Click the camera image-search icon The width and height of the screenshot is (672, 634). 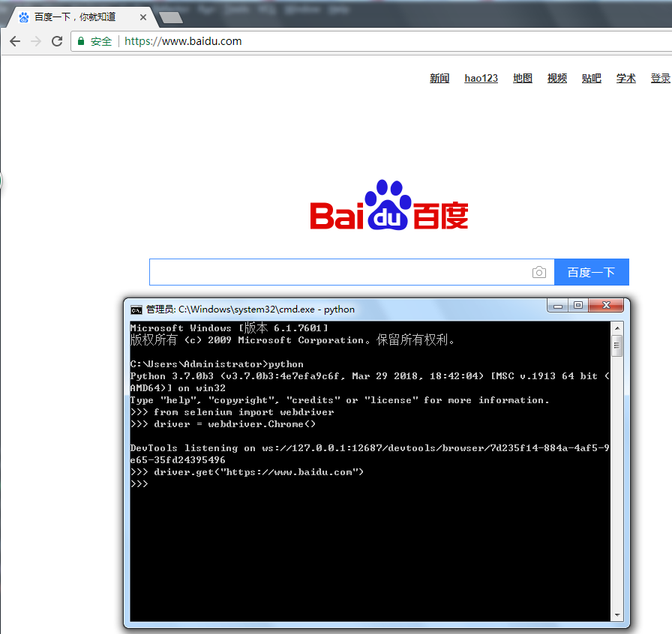tap(539, 272)
